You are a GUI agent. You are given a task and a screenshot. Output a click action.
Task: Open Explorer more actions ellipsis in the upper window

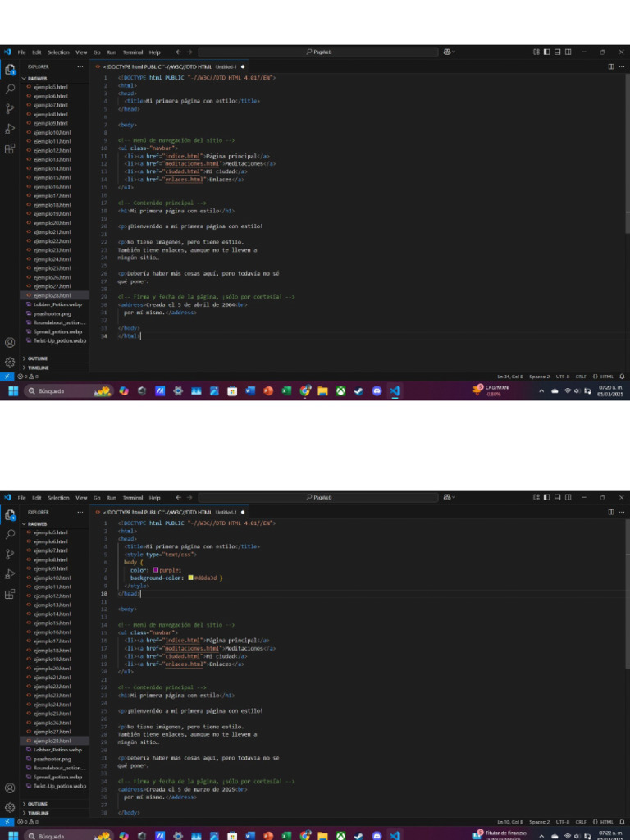[80, 66]
